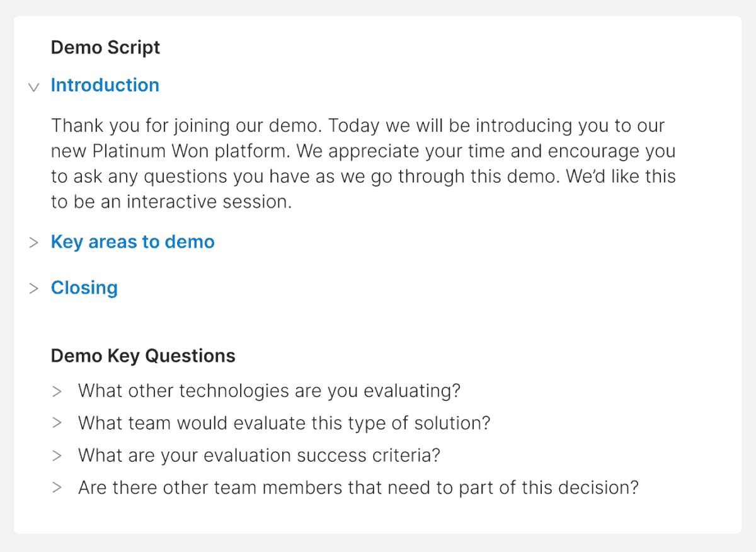Viewport: 756px width, 552px height.
Task: Select the Demo Script heading
Action: 105,47
